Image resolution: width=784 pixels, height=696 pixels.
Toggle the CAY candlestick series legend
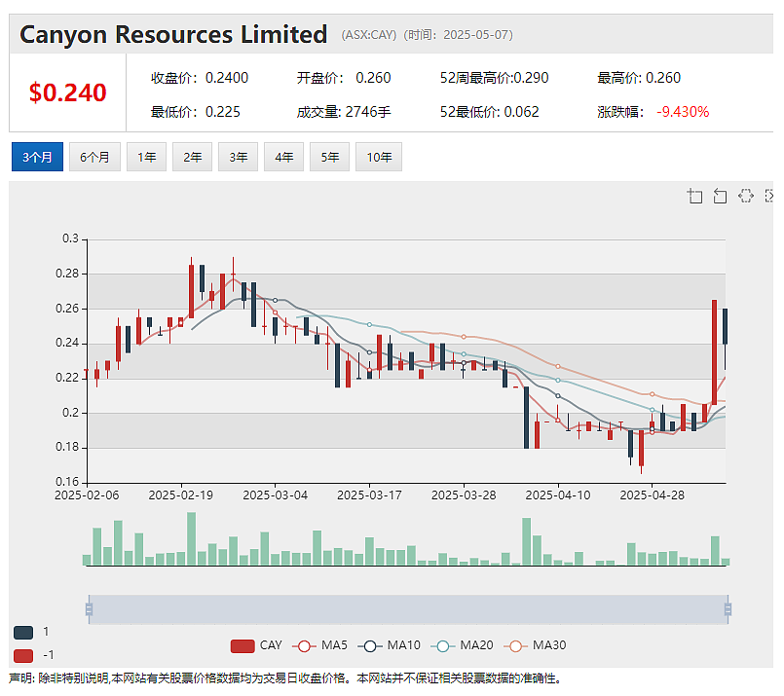click(x=256, y=645)
